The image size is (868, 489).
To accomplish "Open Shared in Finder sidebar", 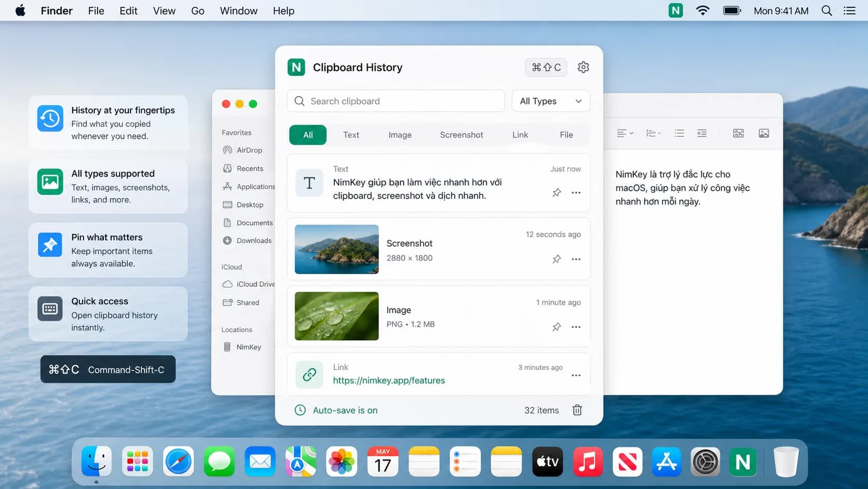I will click(241, 302).
